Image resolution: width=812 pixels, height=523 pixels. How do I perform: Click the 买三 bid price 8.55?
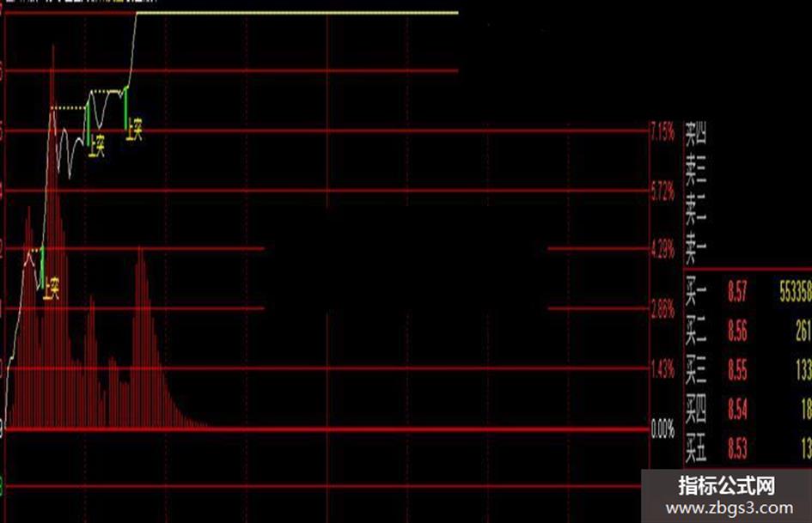click(x=737, y=370)
